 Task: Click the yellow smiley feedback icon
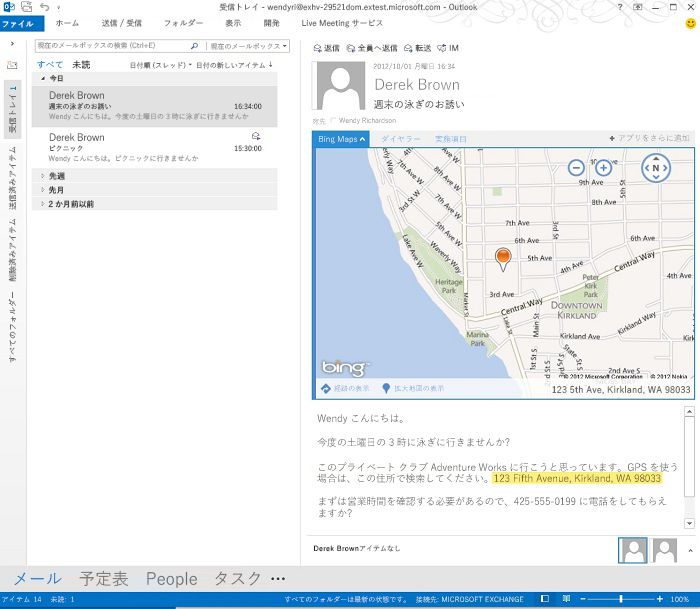[x=690, y=23]
